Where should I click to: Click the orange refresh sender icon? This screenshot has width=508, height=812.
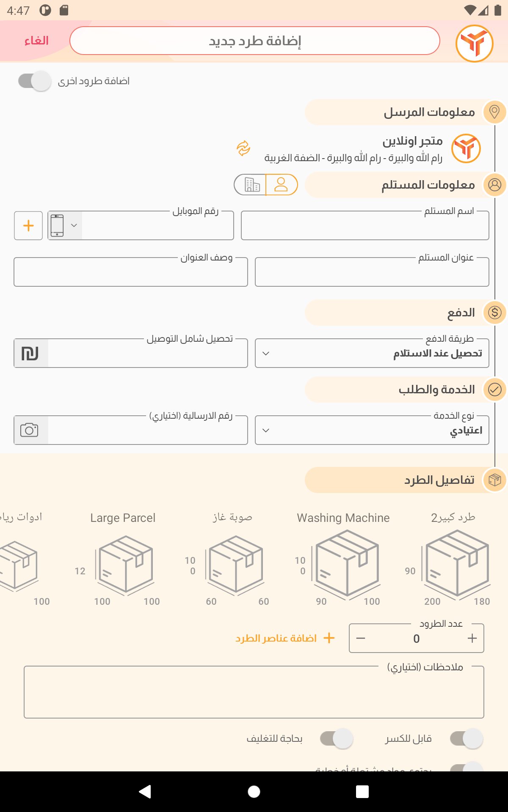[x=243, y=148]
